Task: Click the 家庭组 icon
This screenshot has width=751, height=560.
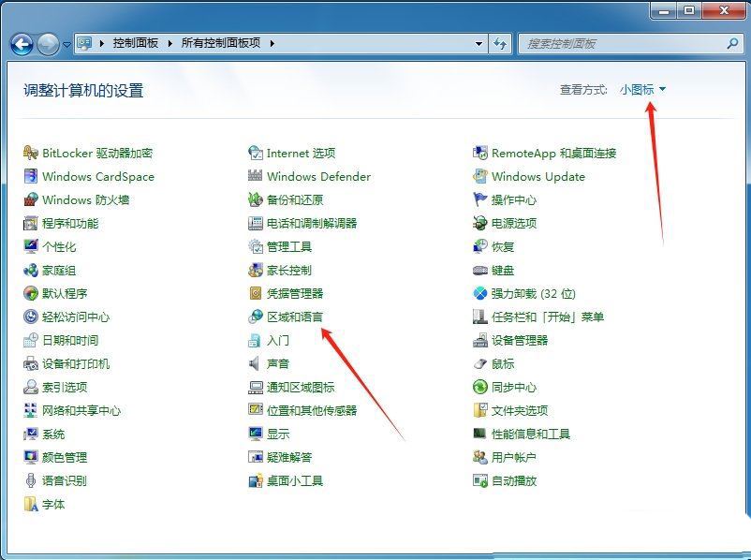Action: click(31, 271)
